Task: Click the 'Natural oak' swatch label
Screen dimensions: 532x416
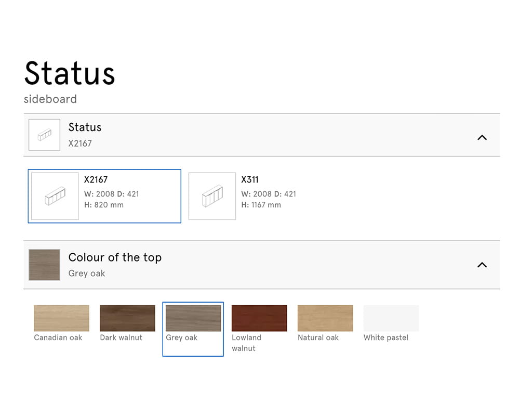Action: (318, 337)
